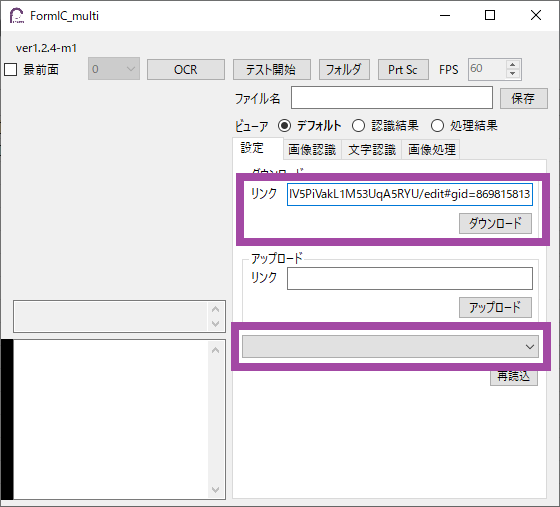Minimize the FormIC_multi window
Image resolution: width=560 pixels, height=507 pixels.
(445, 15)
